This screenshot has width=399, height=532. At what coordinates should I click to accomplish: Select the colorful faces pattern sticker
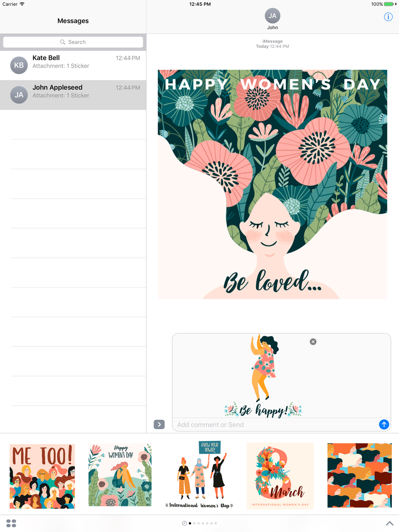click(x=359, y=475)
